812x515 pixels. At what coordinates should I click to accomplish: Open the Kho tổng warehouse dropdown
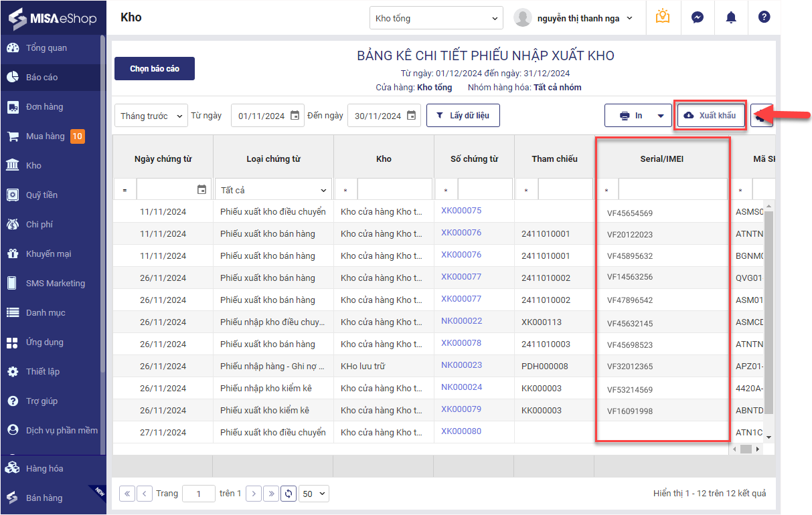pos(436,19)
